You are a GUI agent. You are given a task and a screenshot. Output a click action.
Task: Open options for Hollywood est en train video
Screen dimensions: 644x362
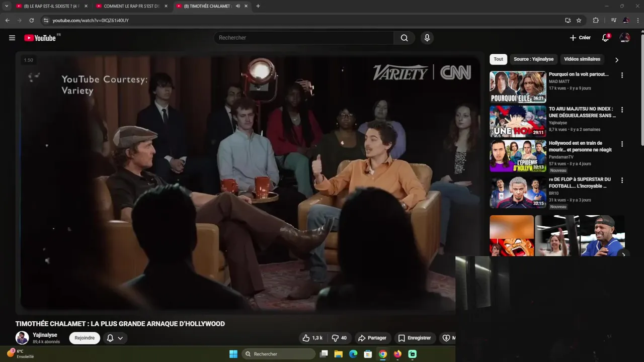[622, 144]
